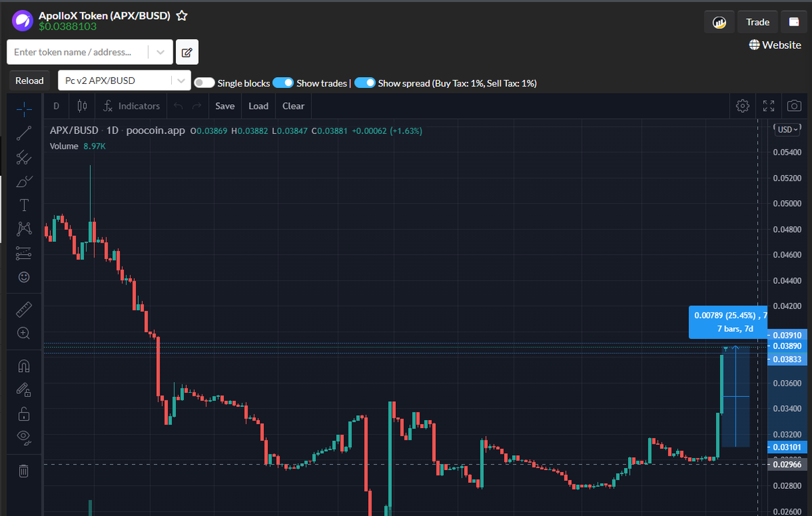Click the ApolloX Token (APX/BUSD) title
The height and width of the screenshot is (516, 812).
[104, 15]
